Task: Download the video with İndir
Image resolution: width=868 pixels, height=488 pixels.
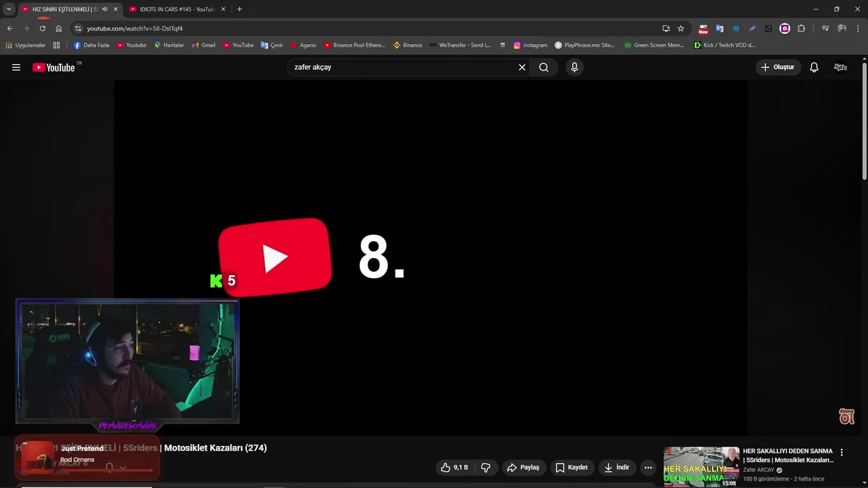Action: (617, 468)
